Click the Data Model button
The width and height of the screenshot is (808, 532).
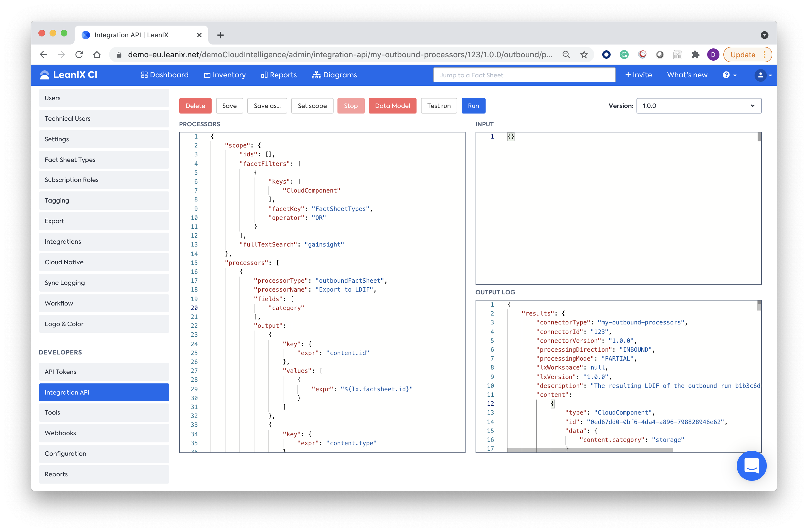pyautogui.click(x=393, y=106)
